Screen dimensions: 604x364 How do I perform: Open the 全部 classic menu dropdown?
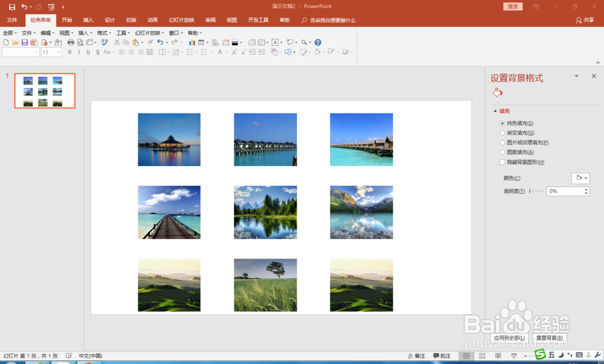[x=10, y=33]
